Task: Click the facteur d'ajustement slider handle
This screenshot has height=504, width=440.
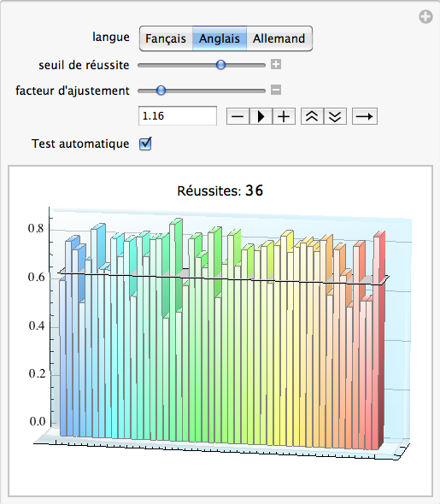Action: 161,91
